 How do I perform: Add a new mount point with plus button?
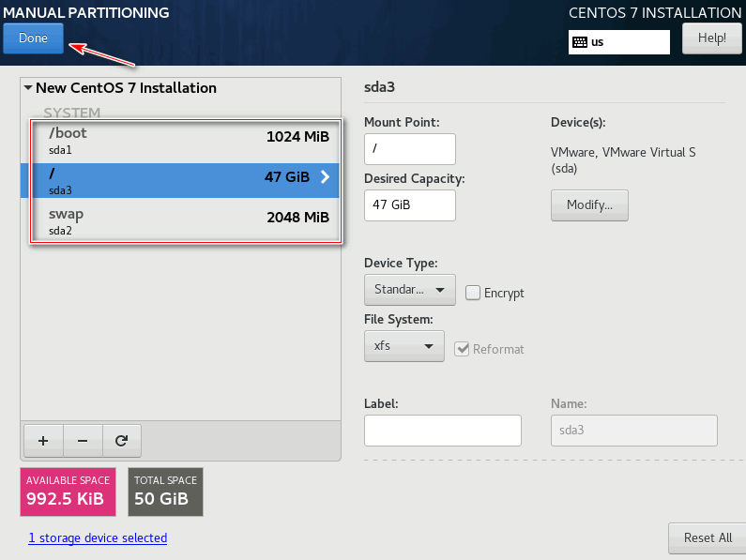[x=43, y=441]
